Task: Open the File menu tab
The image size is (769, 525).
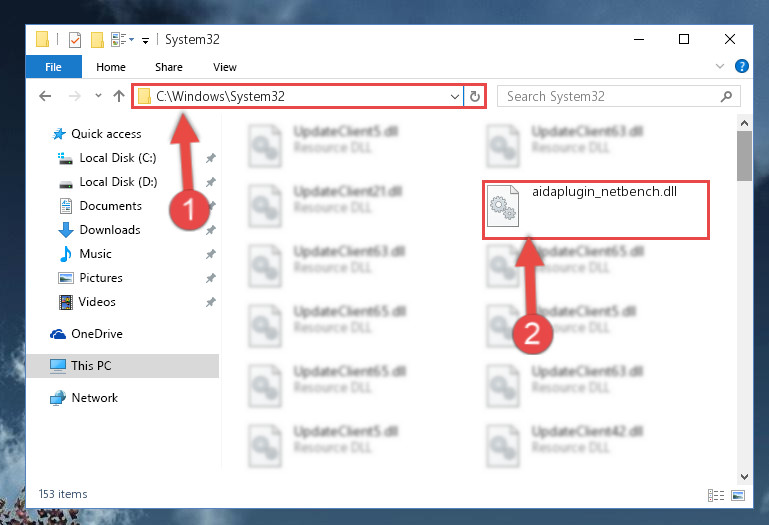Action: coord(53,67)
